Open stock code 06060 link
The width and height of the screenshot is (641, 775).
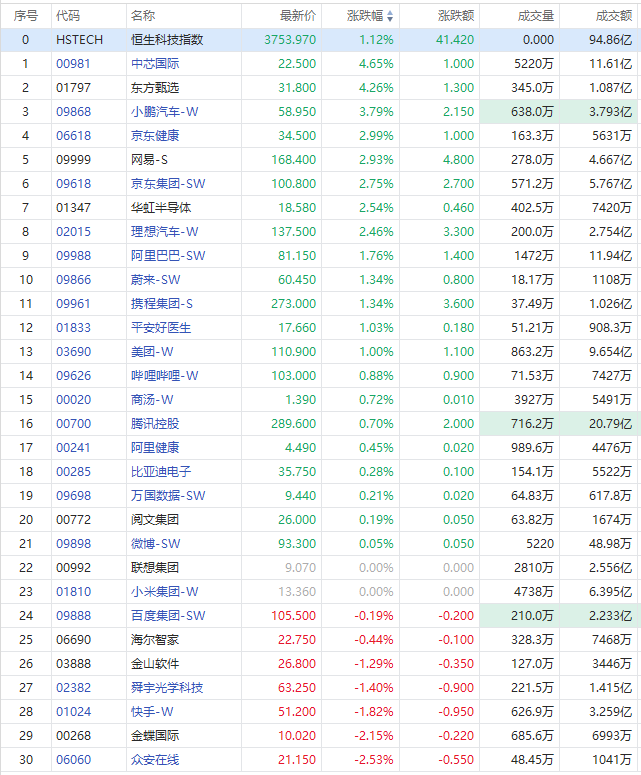[x=73, y=760]
